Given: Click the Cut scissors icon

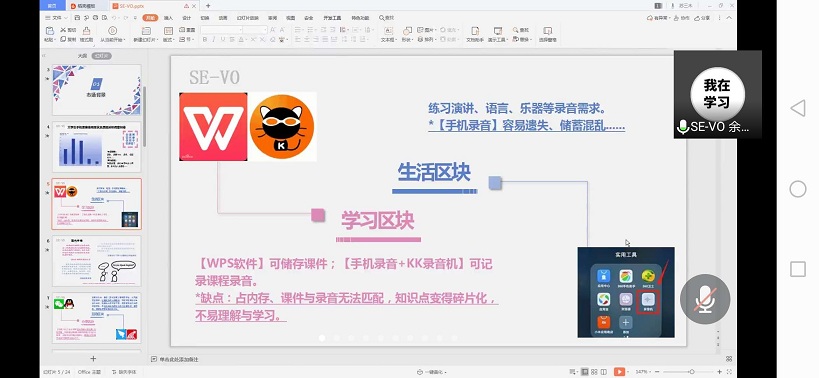Looking at the screenshot, I should coord(63,30).
